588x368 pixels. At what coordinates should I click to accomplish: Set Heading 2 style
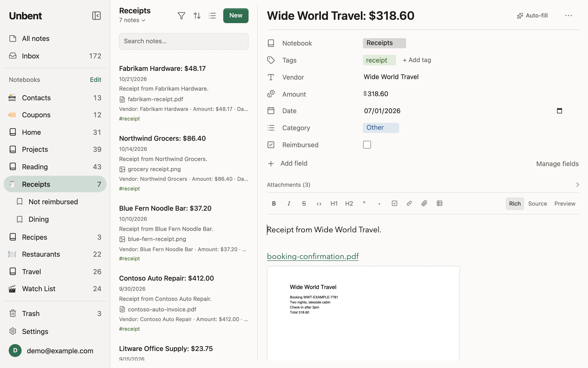coord(349,204)
